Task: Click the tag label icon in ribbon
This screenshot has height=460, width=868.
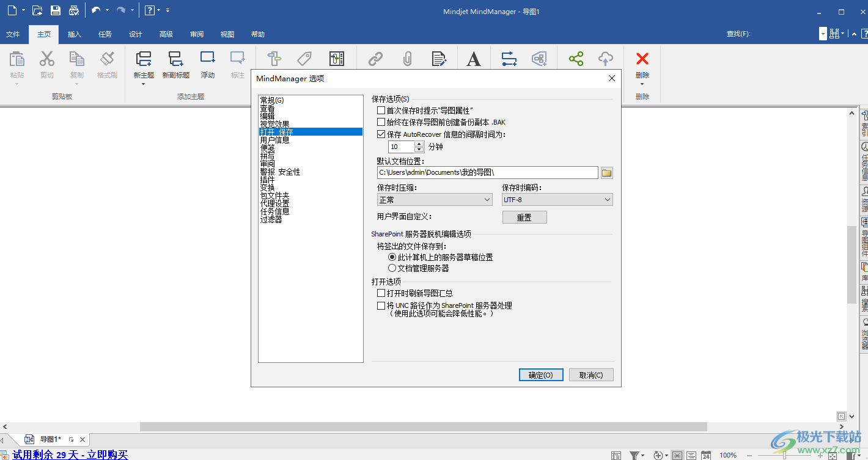Action: (x=304, y=59)
